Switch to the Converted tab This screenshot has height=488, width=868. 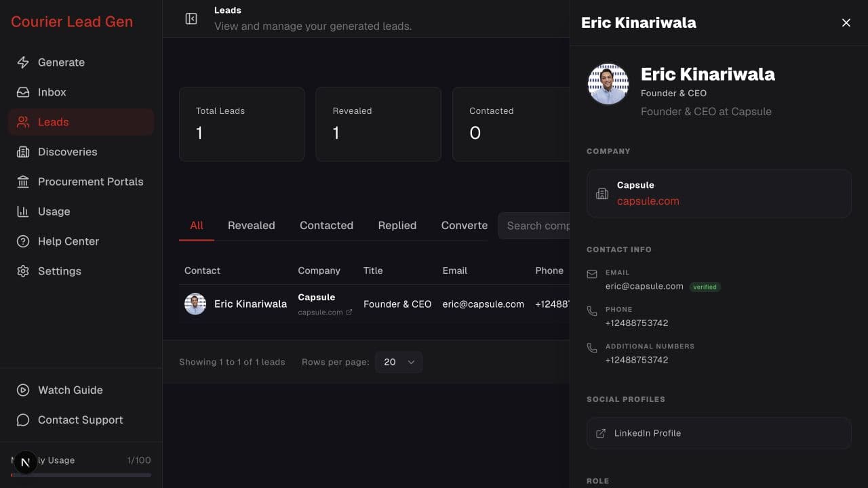[465, 226]
